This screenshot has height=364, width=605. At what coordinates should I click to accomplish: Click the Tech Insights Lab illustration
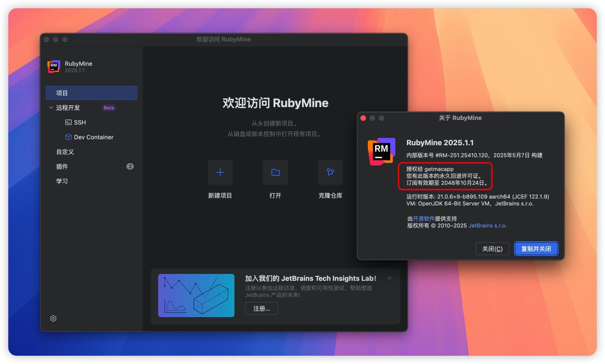[196, 296]
